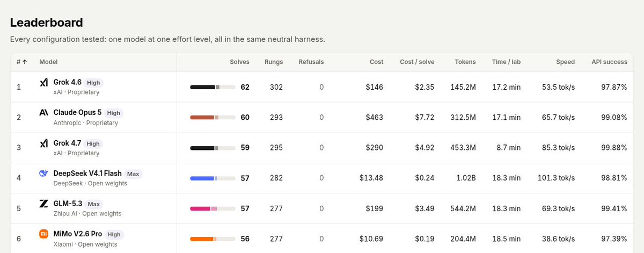Click the orange Xiaomi logo icon
The image size is (644, 253).
click(44, 234)
